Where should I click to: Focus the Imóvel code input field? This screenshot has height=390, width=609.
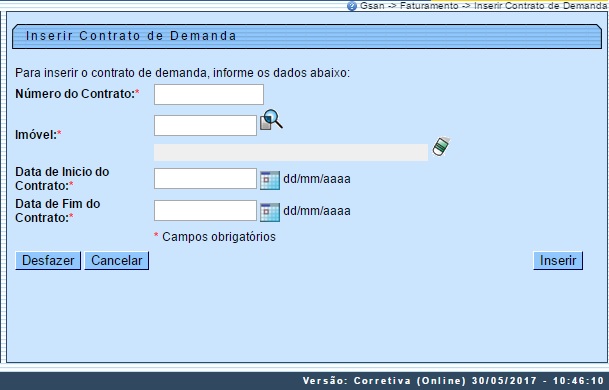205,125
